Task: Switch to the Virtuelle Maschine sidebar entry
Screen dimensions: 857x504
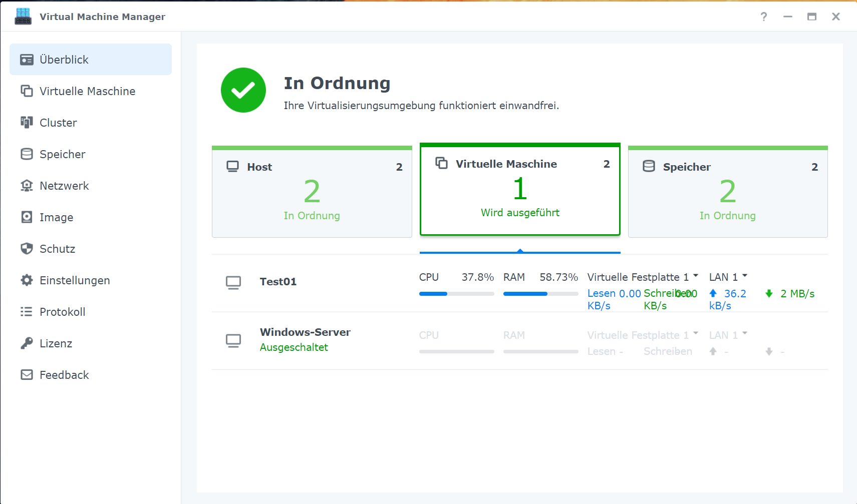Action: pos(87,91)
